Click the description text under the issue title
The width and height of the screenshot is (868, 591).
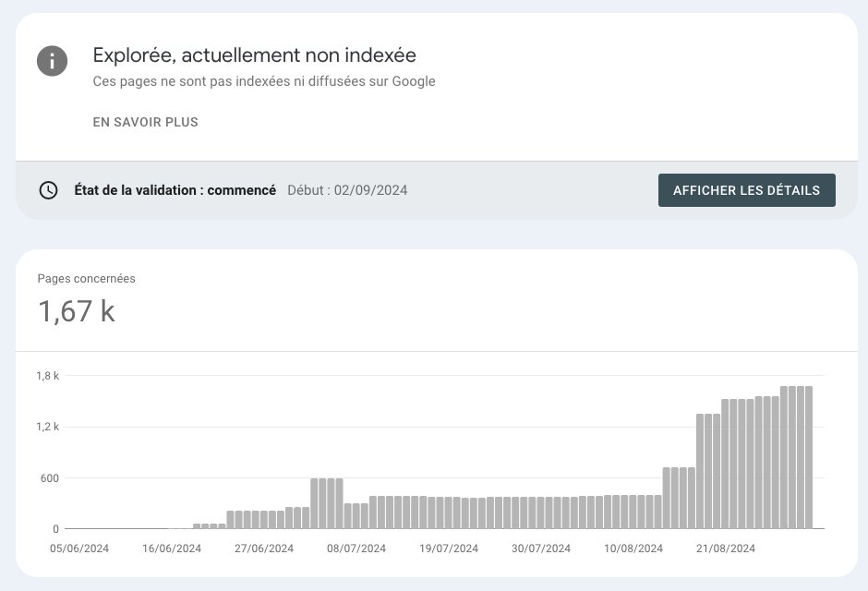click(262, 81)
